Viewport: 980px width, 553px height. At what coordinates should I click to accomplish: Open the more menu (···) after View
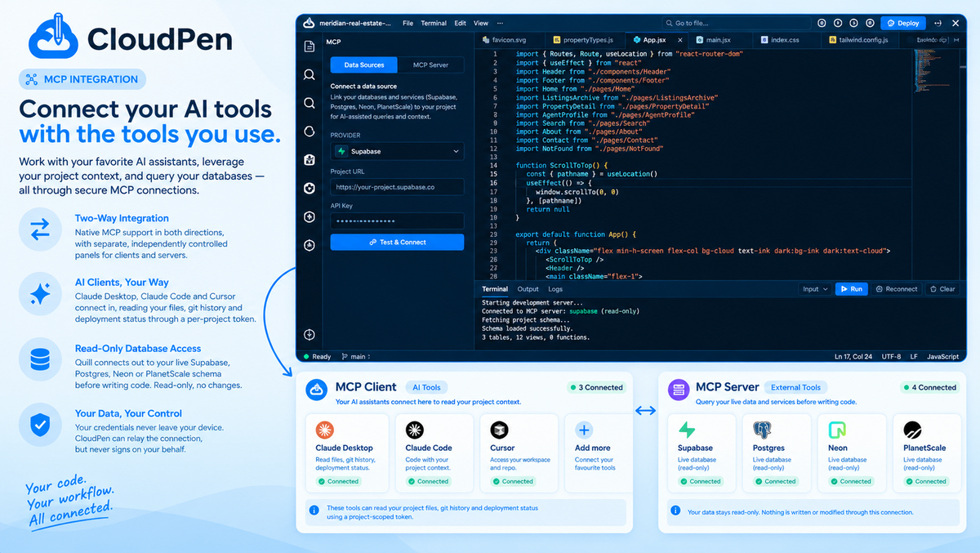pyautogui.click(x=500, y=23)
